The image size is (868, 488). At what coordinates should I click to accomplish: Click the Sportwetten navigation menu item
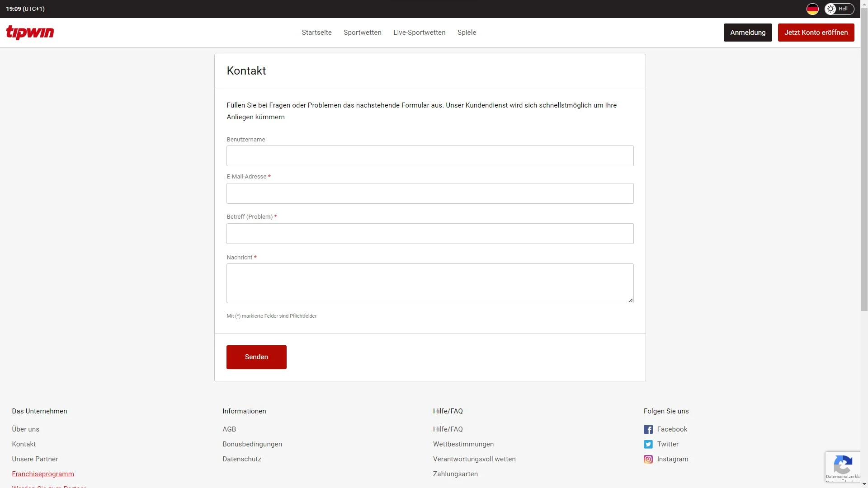[x=362, y=32]
